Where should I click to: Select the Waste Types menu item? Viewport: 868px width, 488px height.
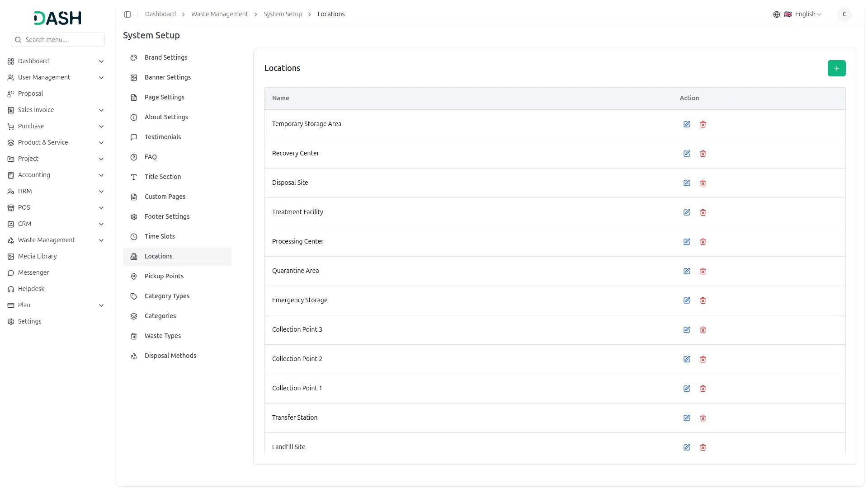coord(162,336)
